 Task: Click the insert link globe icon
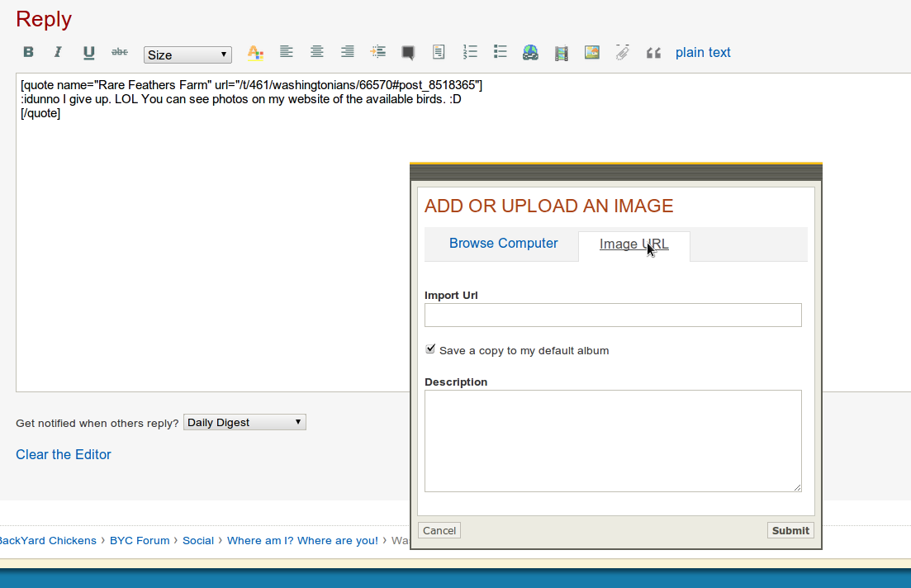530,53
